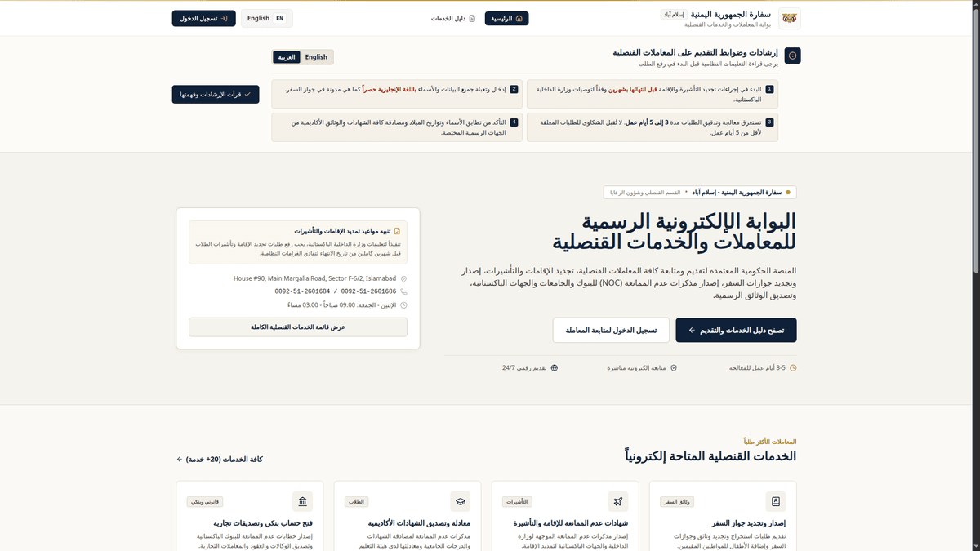
Task: Click the clock icon beside working hours
Action: pyautogui.click(x=403, y=304)
